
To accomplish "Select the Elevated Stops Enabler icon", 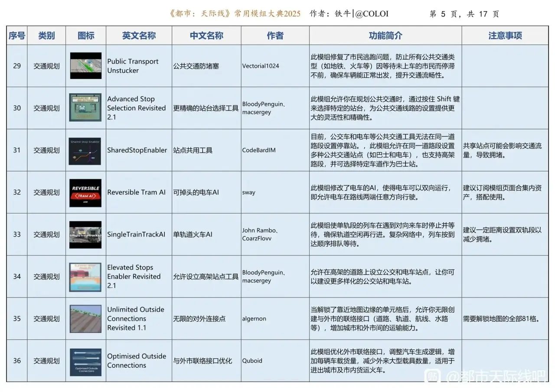I will [85, 277].
